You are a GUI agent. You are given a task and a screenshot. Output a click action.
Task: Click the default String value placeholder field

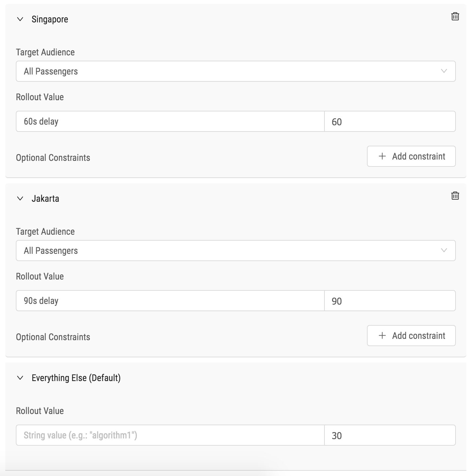point(170,435)
